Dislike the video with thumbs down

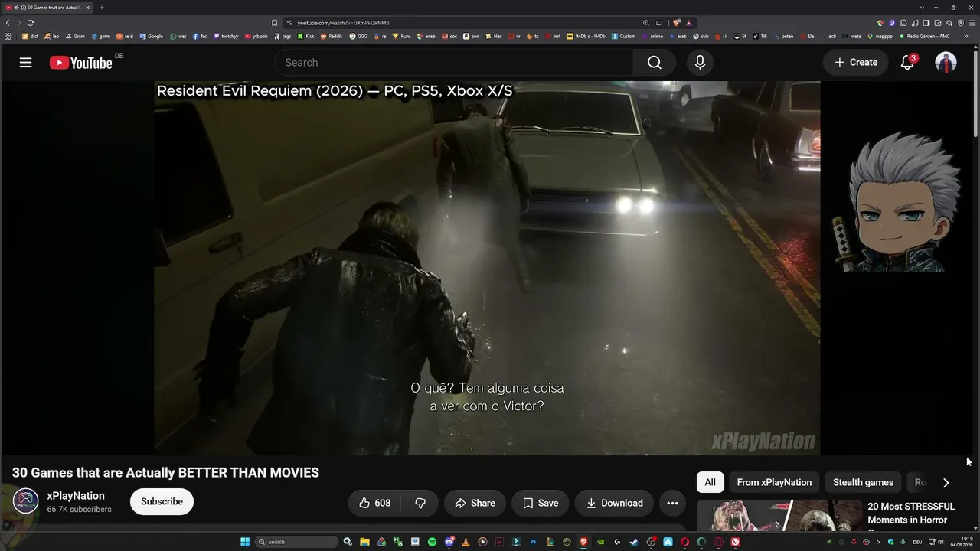pyautogui.click(x=420, y=503)
